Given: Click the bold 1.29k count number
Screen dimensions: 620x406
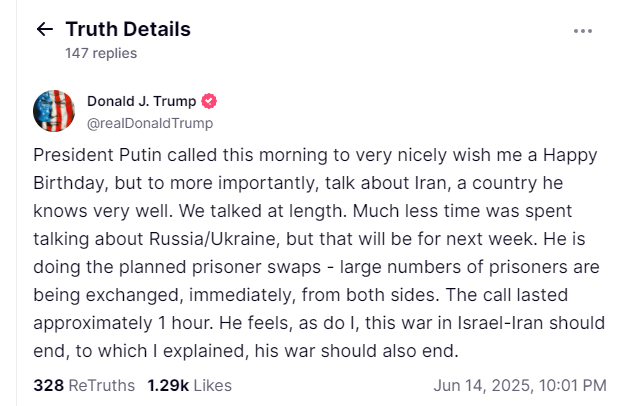Looking at the screenshot, I should pos(168,385).
